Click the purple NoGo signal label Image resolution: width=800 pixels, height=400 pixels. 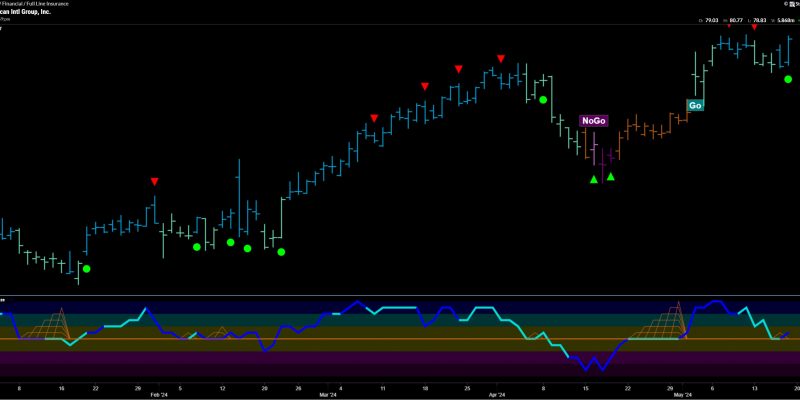coord(593,121)
